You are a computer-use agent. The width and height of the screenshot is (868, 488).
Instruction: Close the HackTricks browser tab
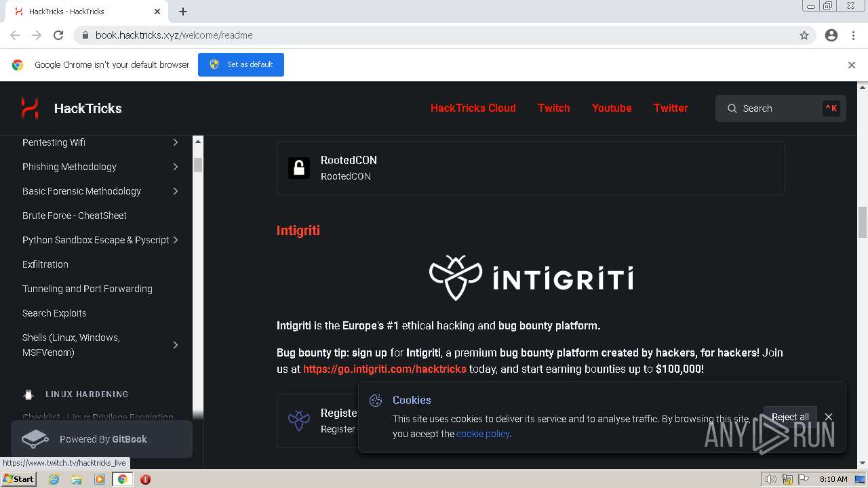[x=157, y=12]
